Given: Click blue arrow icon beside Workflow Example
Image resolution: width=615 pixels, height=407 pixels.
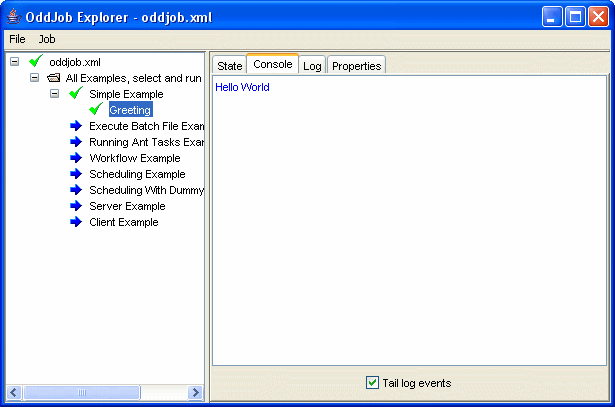Looking at the screenshot, I should (76, 158).
